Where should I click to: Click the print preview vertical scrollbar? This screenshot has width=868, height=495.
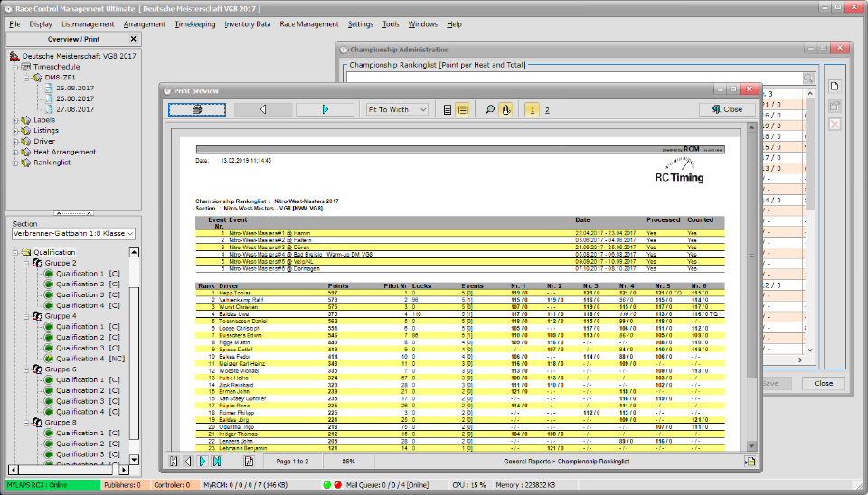coord(751,286)
